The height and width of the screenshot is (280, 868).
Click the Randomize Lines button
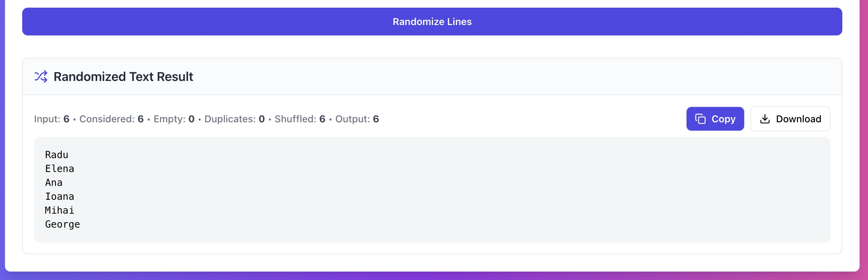(x=432, y=22)
